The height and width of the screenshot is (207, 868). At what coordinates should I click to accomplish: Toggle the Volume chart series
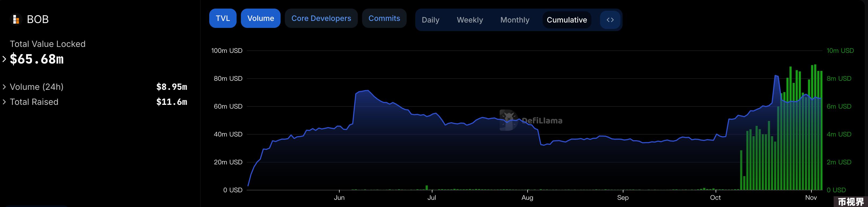260,18
